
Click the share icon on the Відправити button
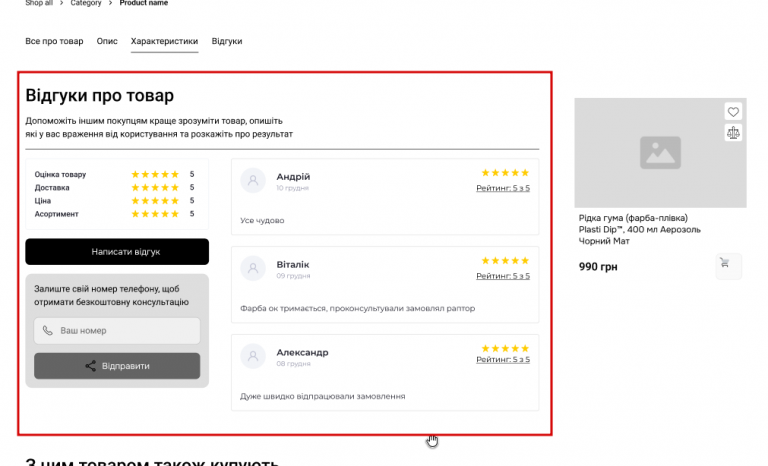coord(91,366)
